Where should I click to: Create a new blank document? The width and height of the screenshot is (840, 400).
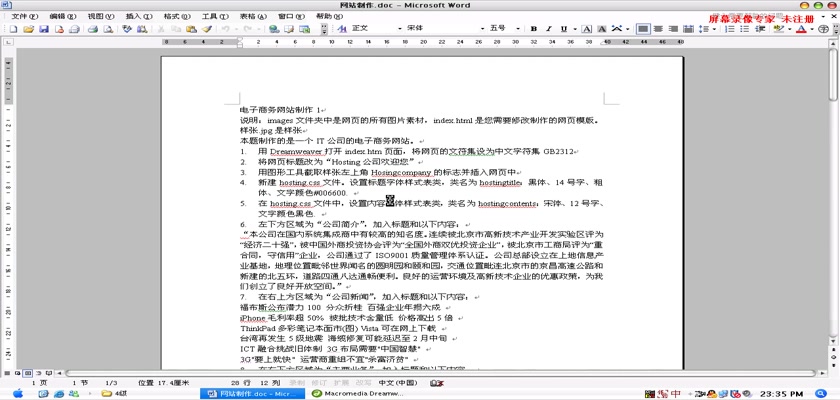pos(14,29)
